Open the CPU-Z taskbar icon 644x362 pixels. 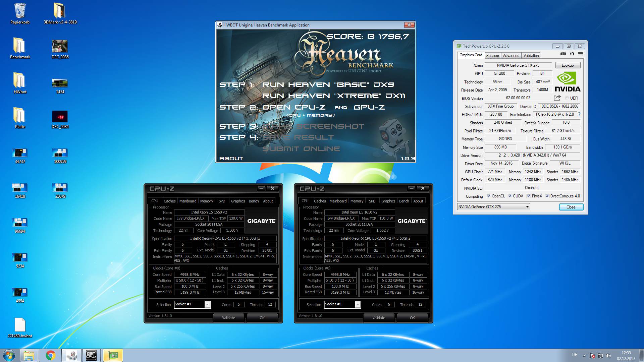91,355
